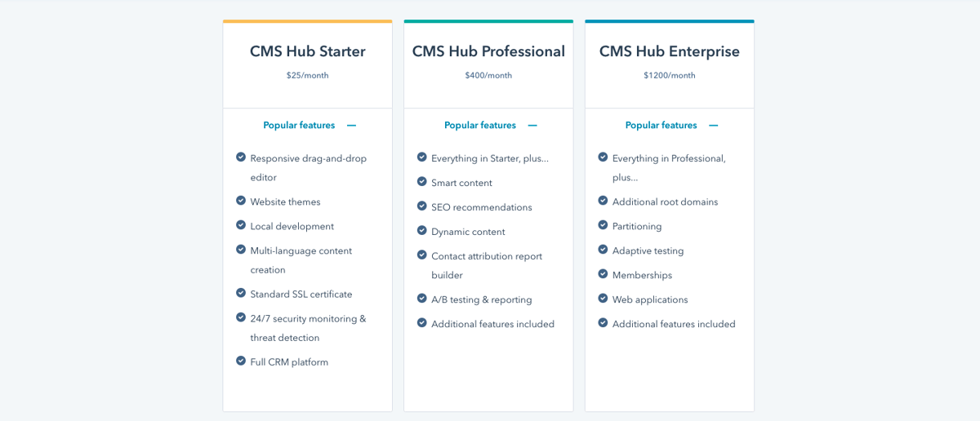Collapse Popular features in Professional card
This screenshot has height=421, width=980.
click(x=532, y=126)
